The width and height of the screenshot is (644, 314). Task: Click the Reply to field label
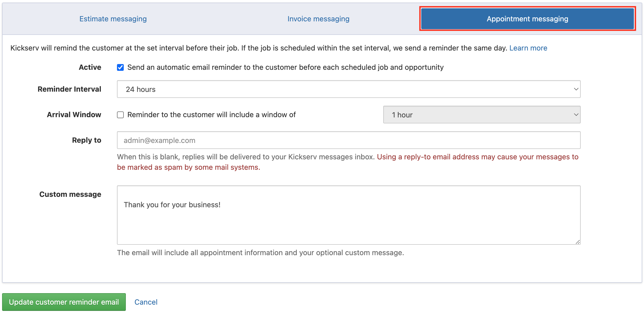(x=86, y=140)
